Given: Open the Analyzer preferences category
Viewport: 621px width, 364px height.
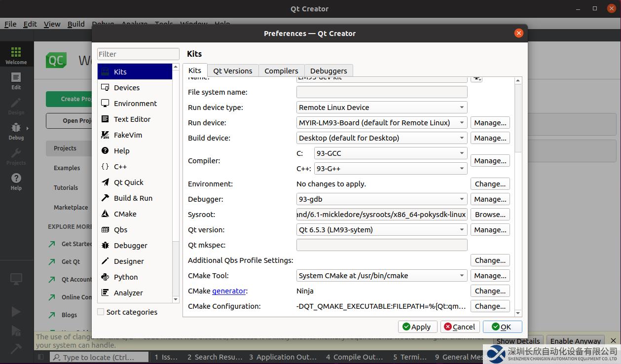Looking at the screenshot, I should pyautogui.click(x=135, y=292).
